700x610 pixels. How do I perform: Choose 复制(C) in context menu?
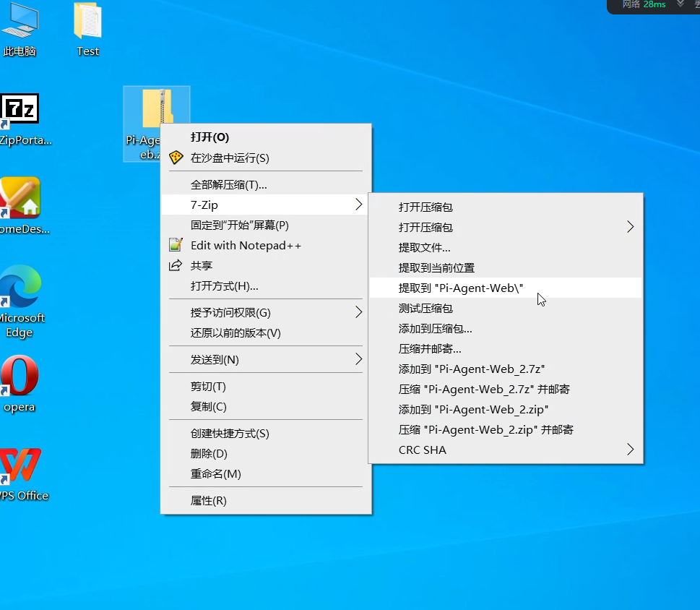coord(266,406)
